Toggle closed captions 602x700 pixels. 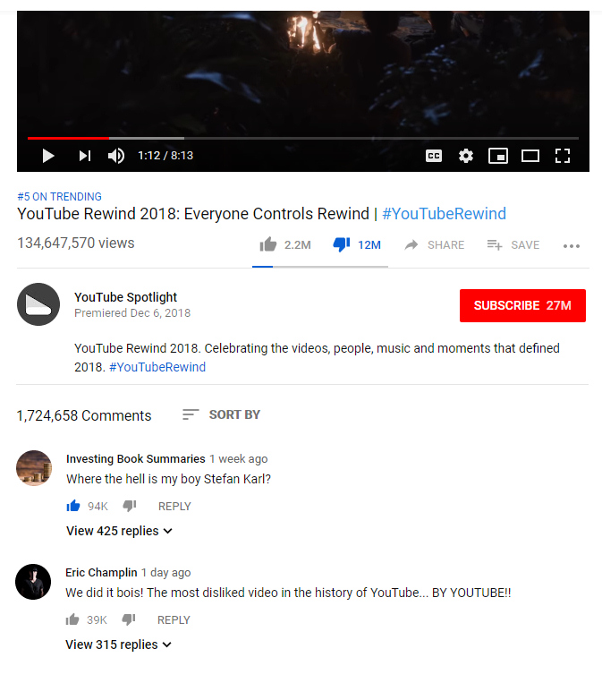(434, 156)
